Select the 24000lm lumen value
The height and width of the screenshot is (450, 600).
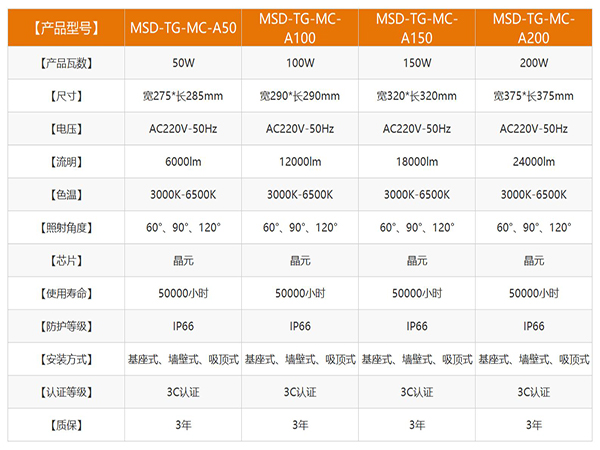534,162
